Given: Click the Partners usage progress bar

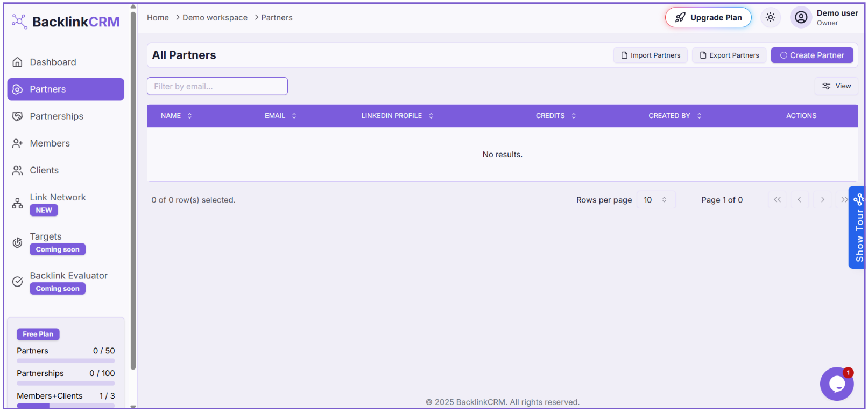Looking at the screenshot, I should tap(66, 361).
